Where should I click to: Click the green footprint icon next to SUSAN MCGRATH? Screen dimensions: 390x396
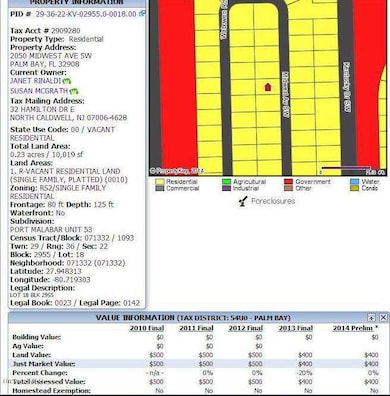coord(74,91)
